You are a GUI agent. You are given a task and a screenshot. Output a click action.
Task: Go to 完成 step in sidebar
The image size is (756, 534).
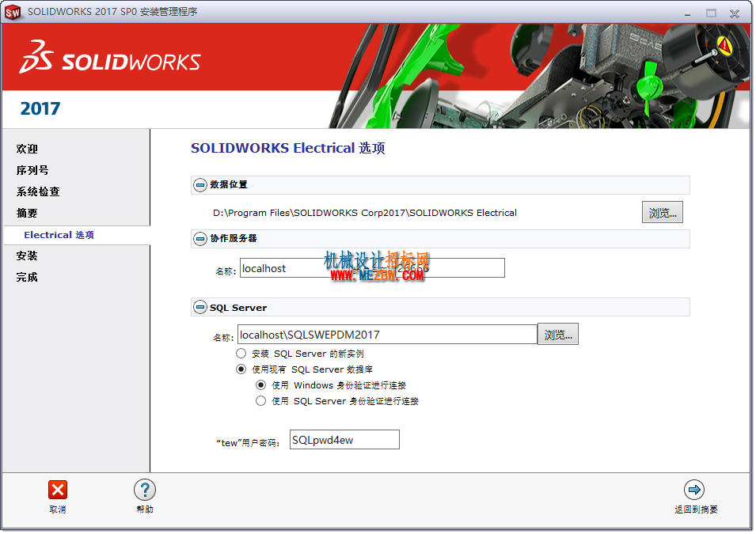tap(27, 277)
